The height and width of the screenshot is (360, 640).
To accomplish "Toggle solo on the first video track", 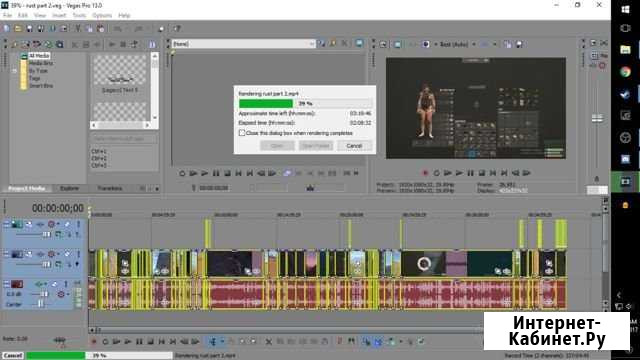I will [78, 224].
